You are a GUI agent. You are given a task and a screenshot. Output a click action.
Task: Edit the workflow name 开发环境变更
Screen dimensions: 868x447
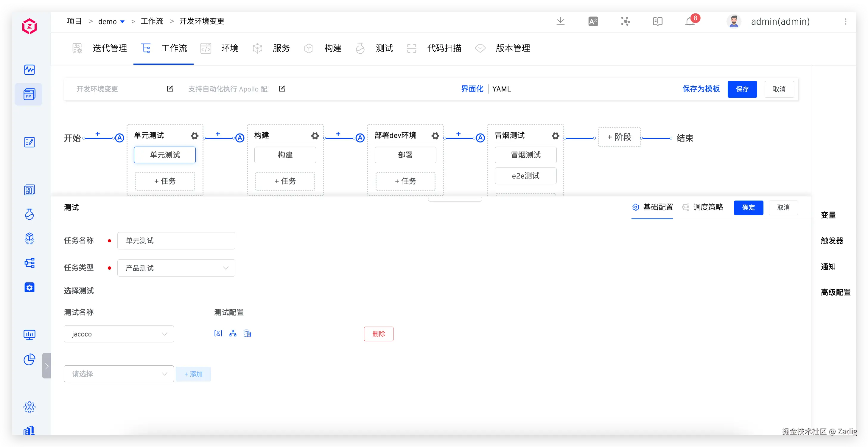click(170, 89)
